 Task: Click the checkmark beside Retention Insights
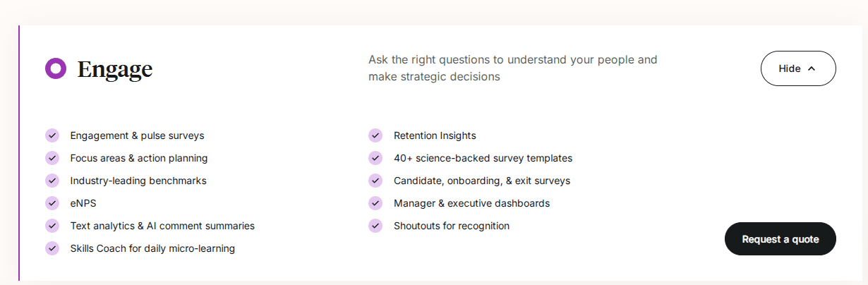pyautogui.click(x=375, y=135)
